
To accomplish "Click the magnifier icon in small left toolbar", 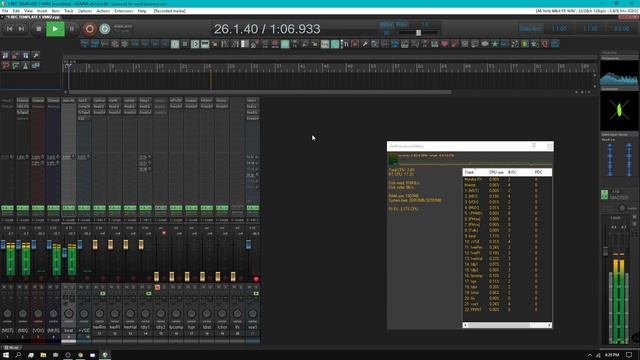I will [36, 56].
